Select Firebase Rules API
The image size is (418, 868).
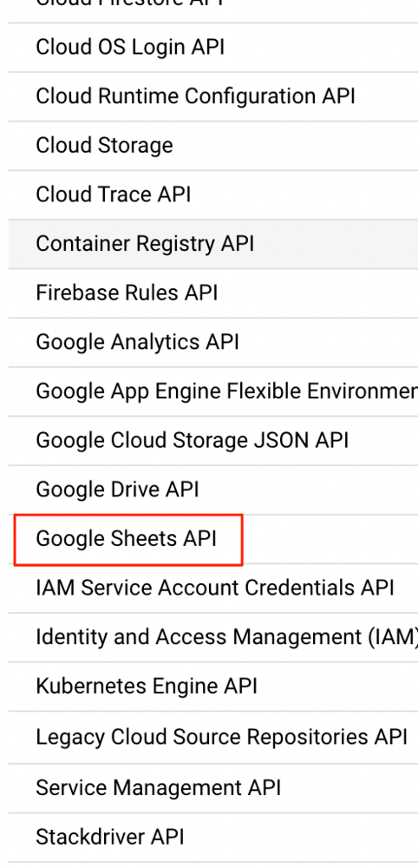(127, 293)
